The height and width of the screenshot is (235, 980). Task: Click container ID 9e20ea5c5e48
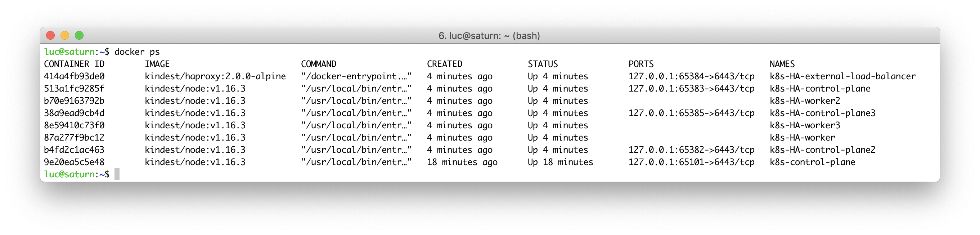point(74,162)
